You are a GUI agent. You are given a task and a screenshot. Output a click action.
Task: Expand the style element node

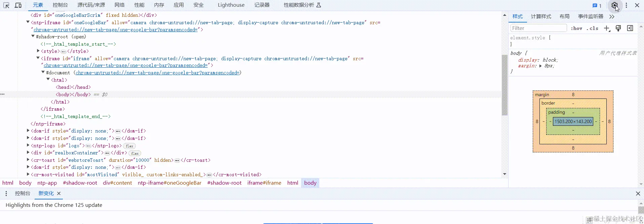pos(38,51)
